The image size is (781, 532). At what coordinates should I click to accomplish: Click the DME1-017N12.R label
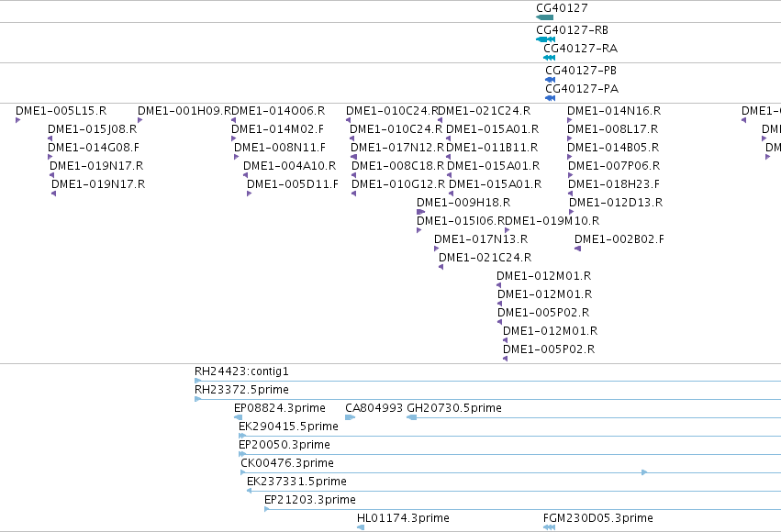pos(397,148)
